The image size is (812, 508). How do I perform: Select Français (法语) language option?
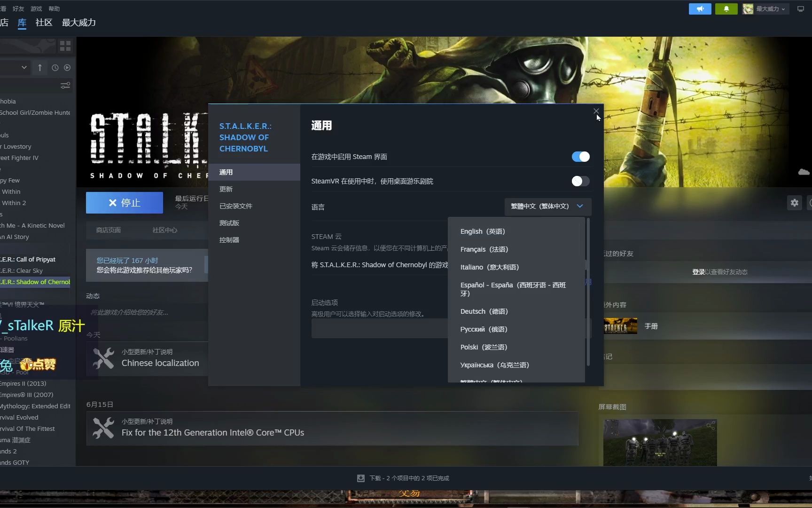pos(515,249)
